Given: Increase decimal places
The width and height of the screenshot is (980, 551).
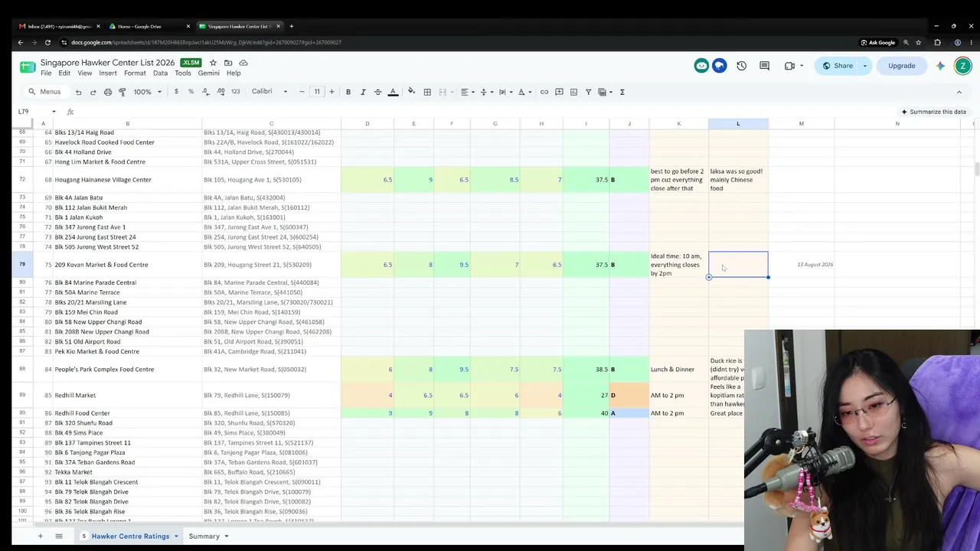Looking at the screenshot, I should pyautogui.click(x=220, y=92).
